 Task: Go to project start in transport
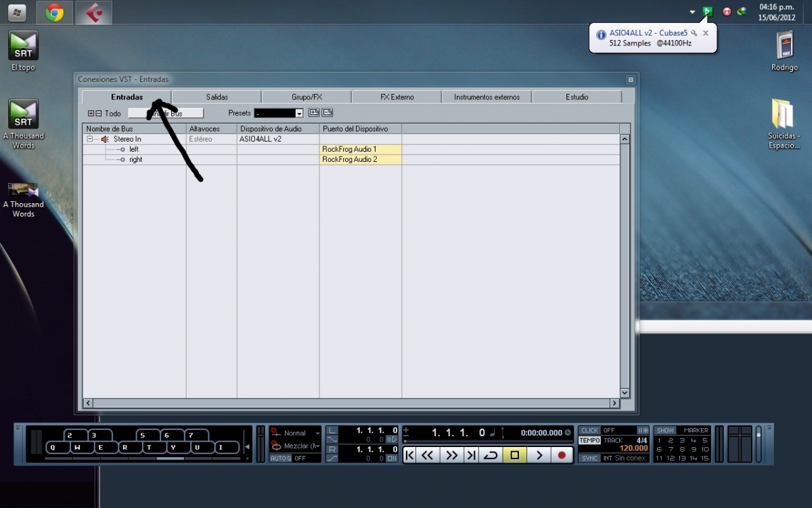tap(409, 455)
